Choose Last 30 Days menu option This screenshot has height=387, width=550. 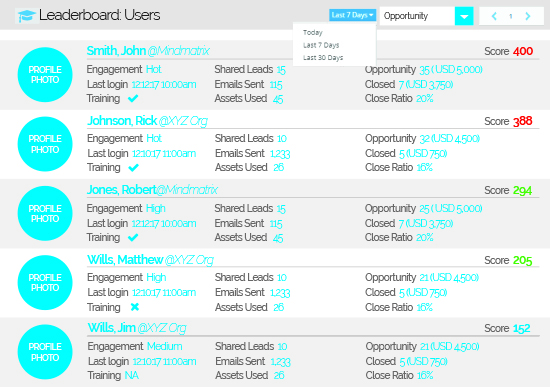coord(323,58)
